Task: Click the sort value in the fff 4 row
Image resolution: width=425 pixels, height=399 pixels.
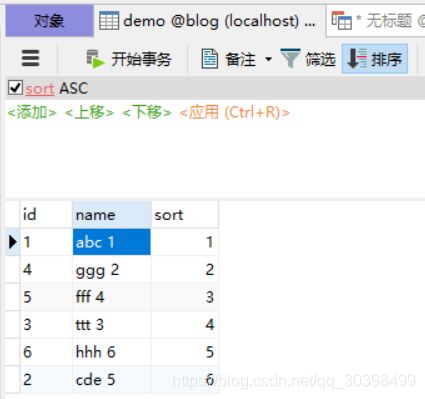Action: (x=185, y=297)
